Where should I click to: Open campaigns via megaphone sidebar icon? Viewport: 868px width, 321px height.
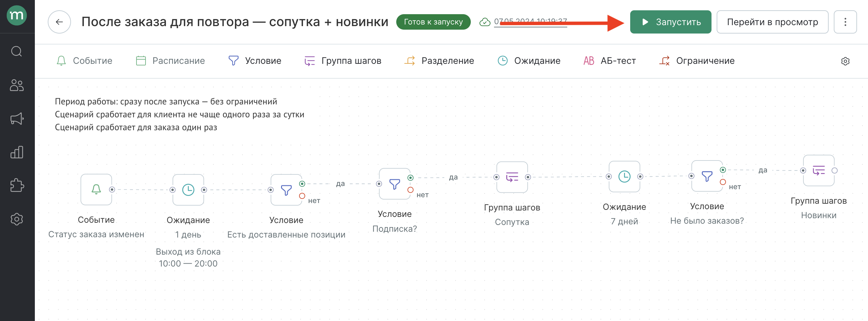(x=17, y=118)
